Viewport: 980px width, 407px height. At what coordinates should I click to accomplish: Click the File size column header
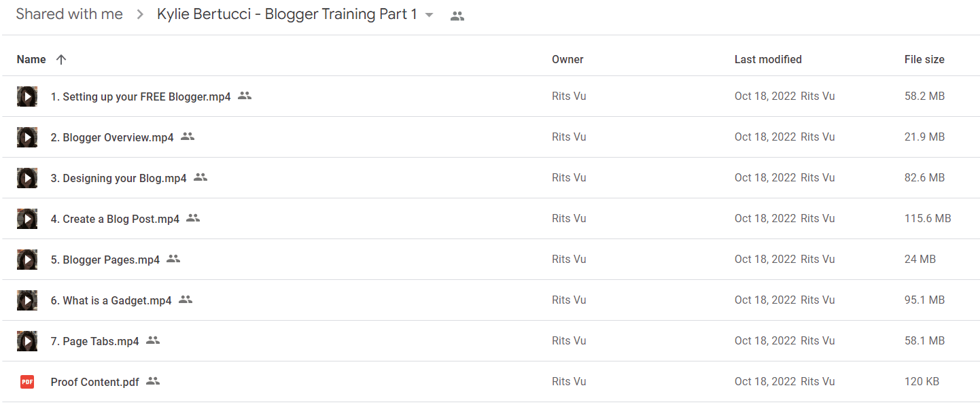click(924, 60)
